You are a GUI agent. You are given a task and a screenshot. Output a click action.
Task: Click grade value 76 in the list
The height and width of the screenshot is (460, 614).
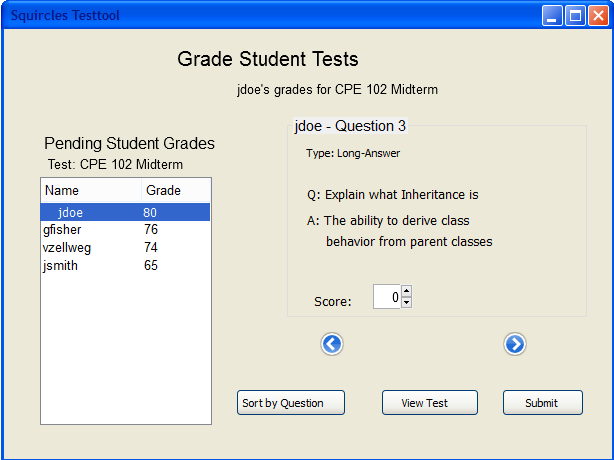[150, 230]
